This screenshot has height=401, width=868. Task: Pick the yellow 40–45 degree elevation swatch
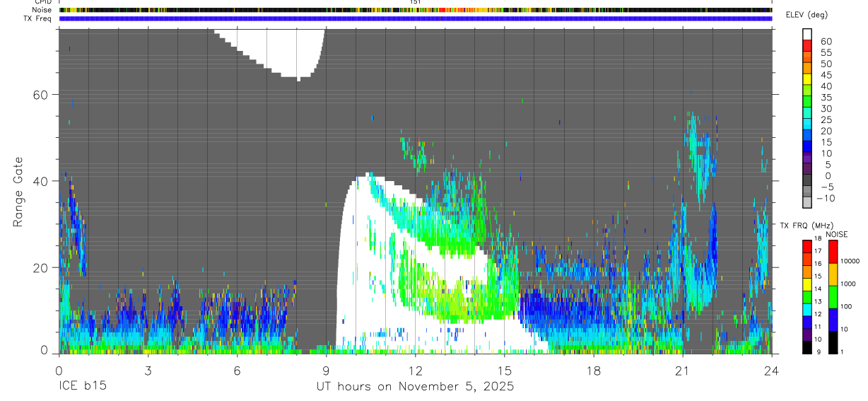pyautogui.click(x=807, y=78)
